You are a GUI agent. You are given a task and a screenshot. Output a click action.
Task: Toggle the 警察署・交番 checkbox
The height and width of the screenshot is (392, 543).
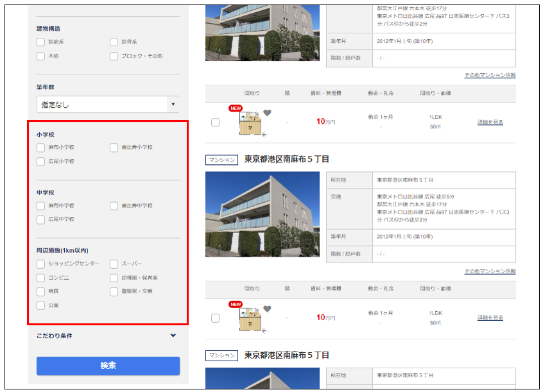click(114, 291)
